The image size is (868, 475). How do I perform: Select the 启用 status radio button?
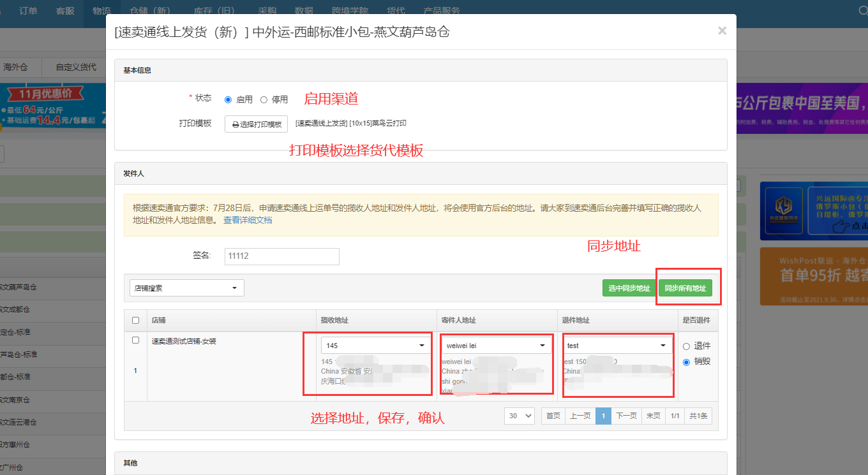(228, 99)
